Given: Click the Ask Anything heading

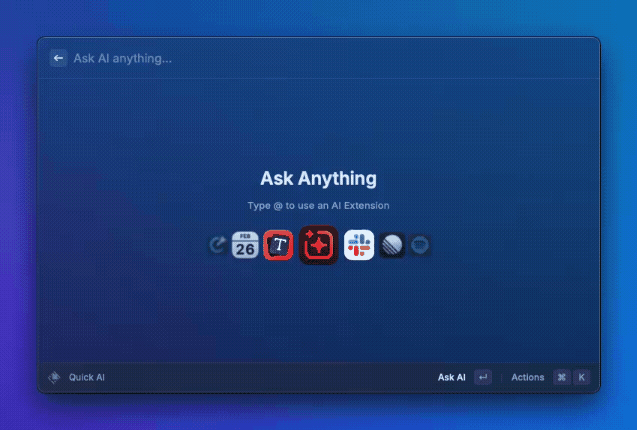Looking at the screenshot, I should click(318, 179).
